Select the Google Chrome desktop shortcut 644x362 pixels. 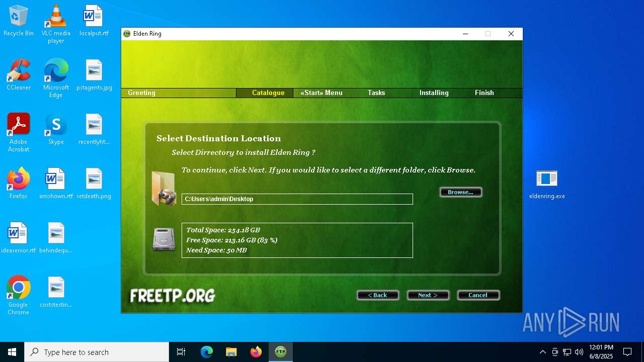(19, 296)
